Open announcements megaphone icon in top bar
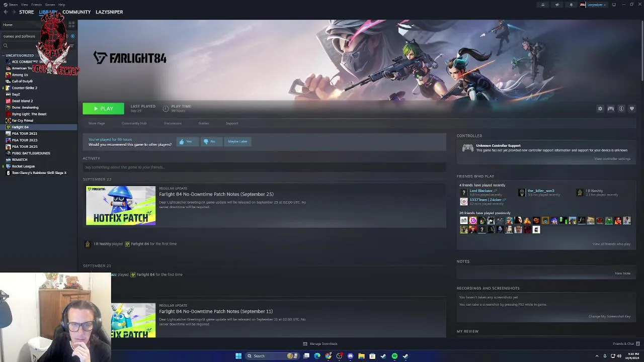The image size is (644, 362). (x=557, y=5)
